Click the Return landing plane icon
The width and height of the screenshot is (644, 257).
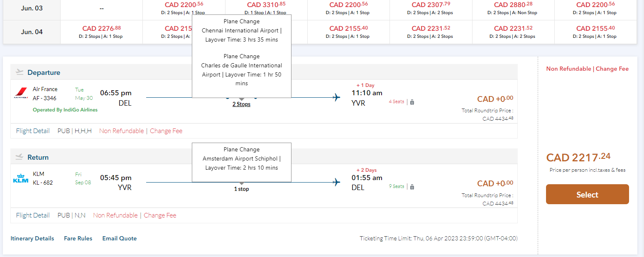click(20, 157)
